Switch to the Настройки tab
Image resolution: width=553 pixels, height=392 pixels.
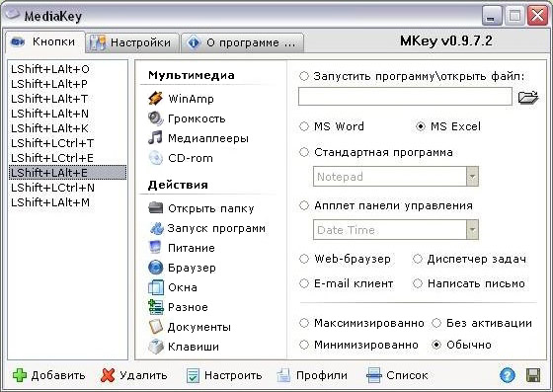[x=132, y=42]
